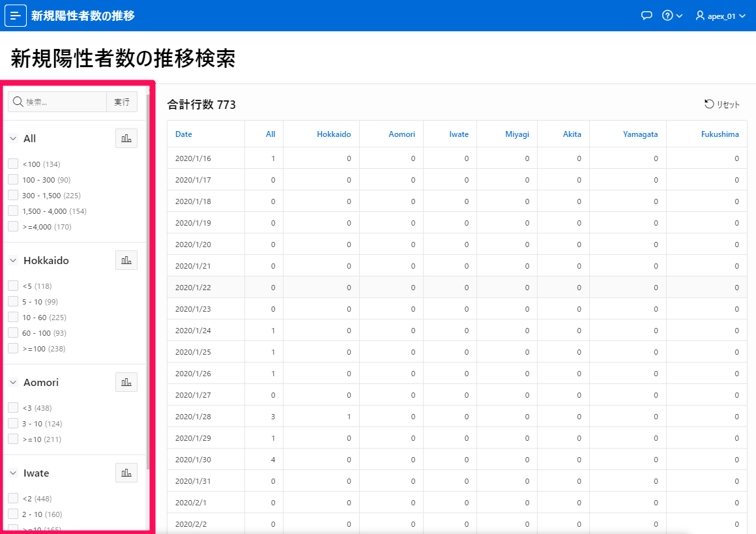Show chart for Iwate facet
Screen dimensions: 756x534
[x=126, y=473]
